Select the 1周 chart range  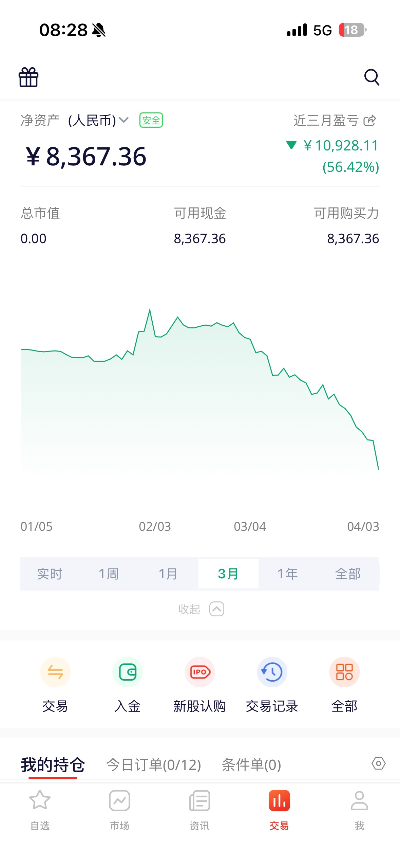[x=109, y=574]
